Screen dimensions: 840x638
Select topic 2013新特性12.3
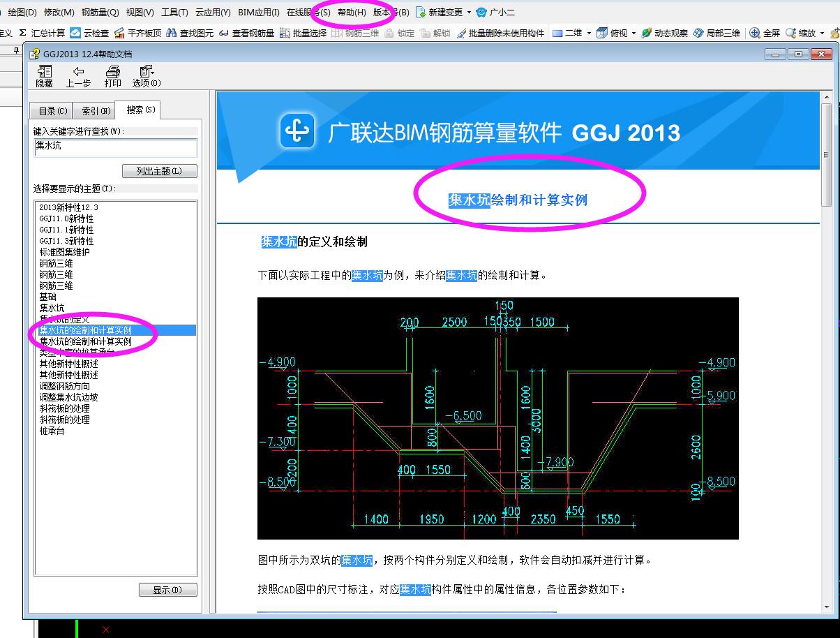68,207
